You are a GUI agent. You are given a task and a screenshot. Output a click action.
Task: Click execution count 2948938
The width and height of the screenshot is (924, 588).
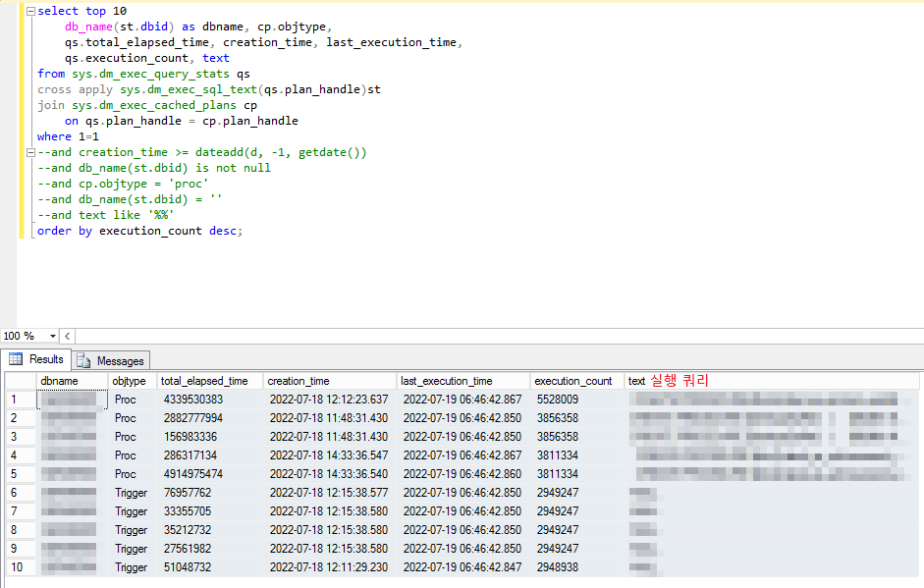coord(558,567)
